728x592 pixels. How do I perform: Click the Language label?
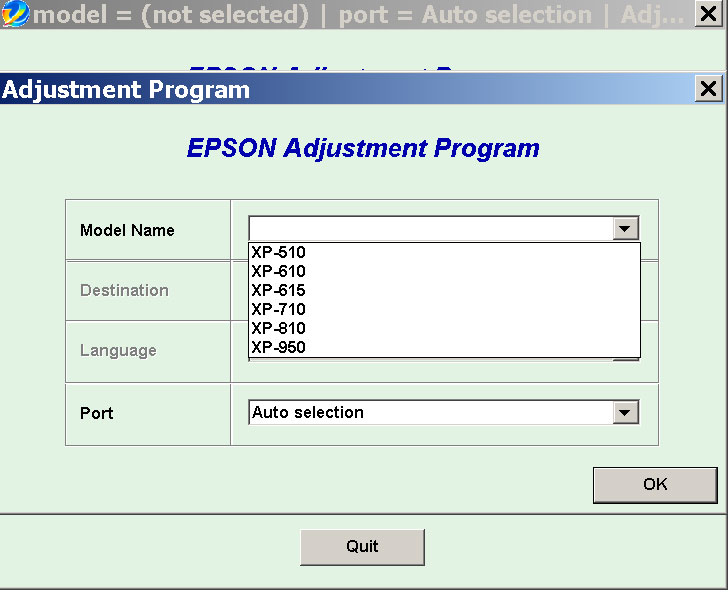(118, 351)
